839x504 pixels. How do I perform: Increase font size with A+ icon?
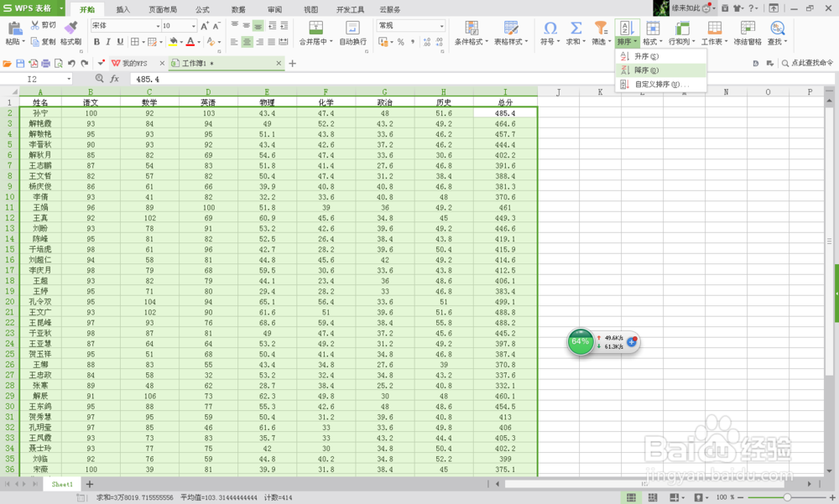[x=205, y=26]
